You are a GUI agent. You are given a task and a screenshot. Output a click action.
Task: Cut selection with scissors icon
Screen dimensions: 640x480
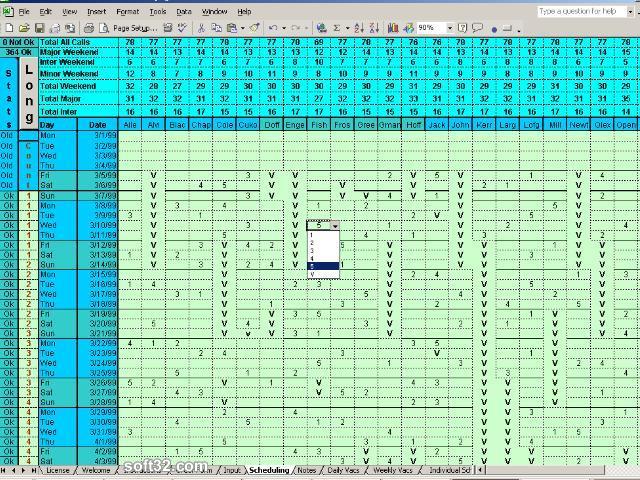[201, 28]
